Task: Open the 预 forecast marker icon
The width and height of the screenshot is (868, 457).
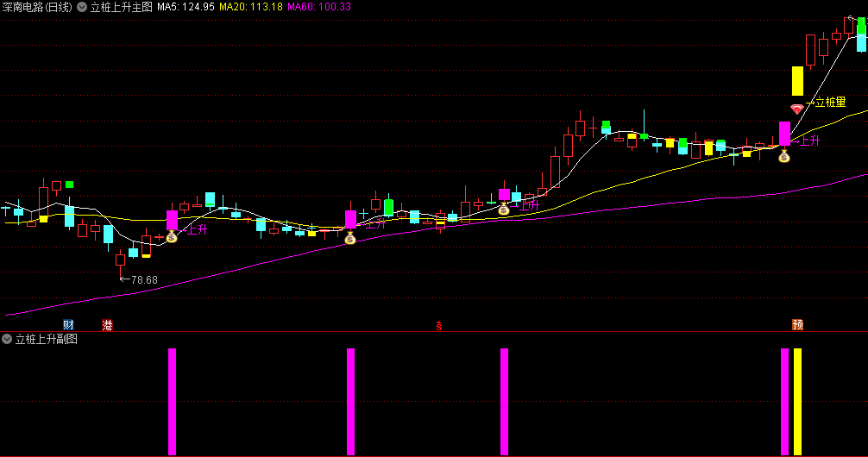Action: click(x=797, y=325)
